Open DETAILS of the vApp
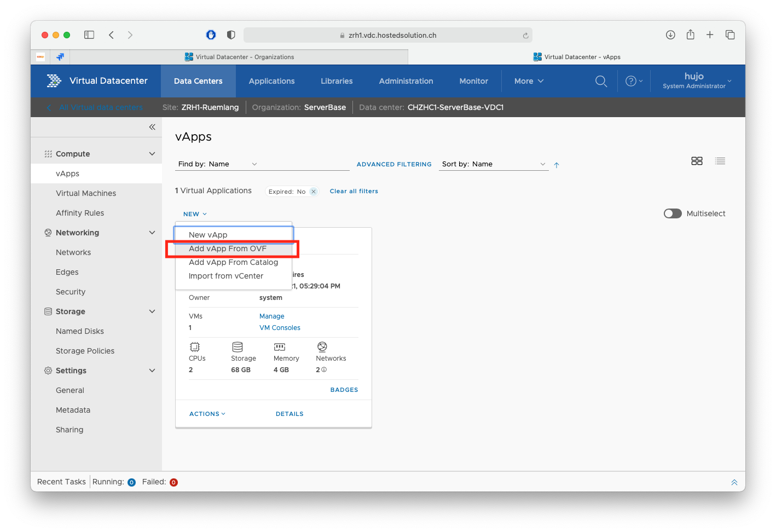776x532 pixels. 289,414
